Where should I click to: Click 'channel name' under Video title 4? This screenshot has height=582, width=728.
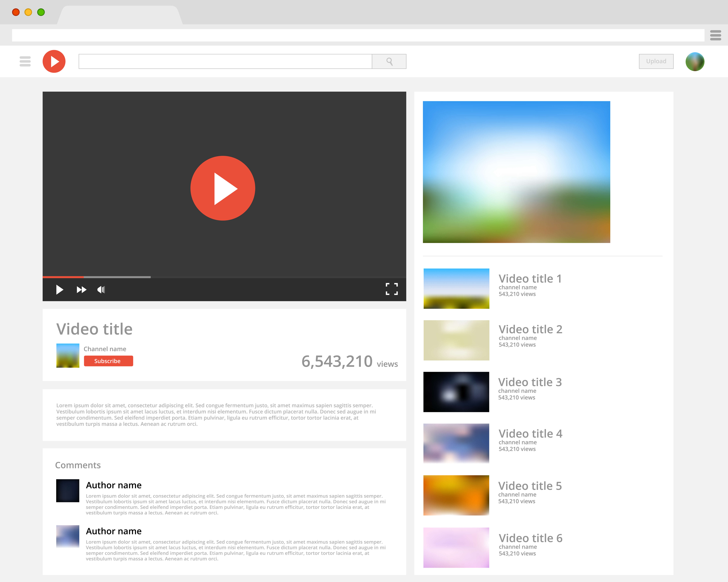pos(518,442)
